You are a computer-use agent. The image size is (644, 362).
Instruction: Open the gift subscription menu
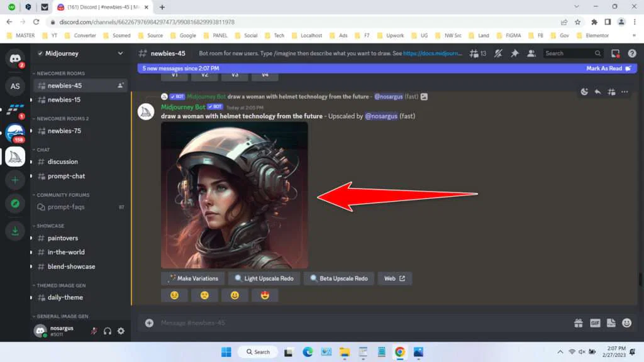(578, 322)
